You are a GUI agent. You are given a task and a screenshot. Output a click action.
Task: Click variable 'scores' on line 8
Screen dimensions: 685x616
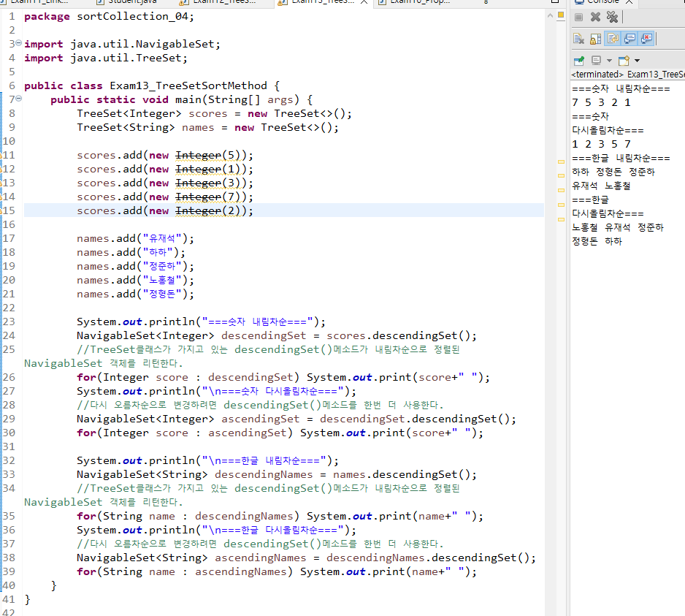(x=208, y=114)
